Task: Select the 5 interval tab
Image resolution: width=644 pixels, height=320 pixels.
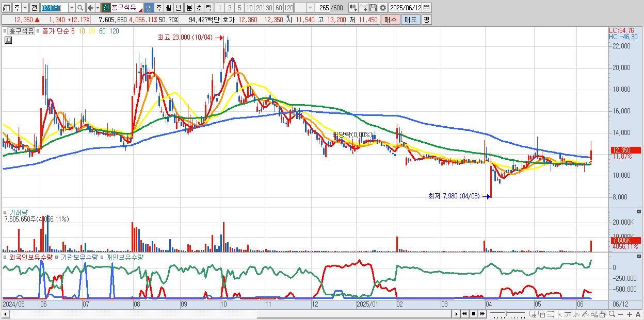Action: coord(239,8)
